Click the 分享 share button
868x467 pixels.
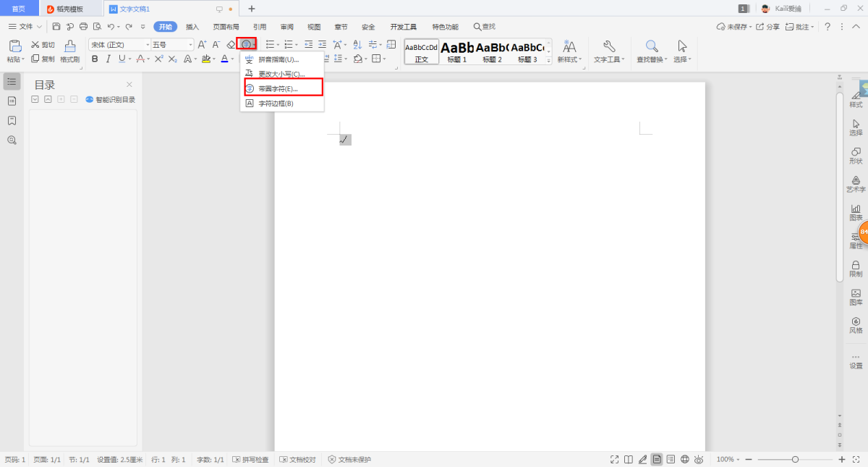point(769,27)
